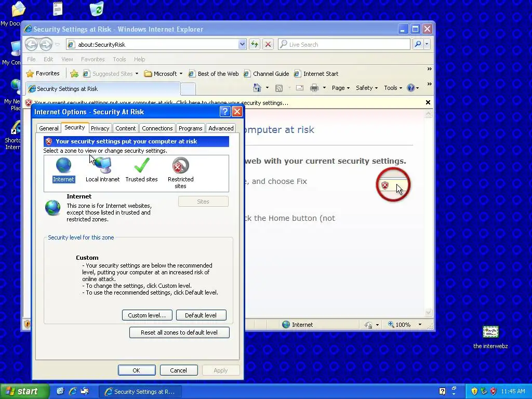Image resolution: width=532 pixels, height=399 pixels.
Task: Open the Internet Start favorites link
Action: [x=316, y=74]
